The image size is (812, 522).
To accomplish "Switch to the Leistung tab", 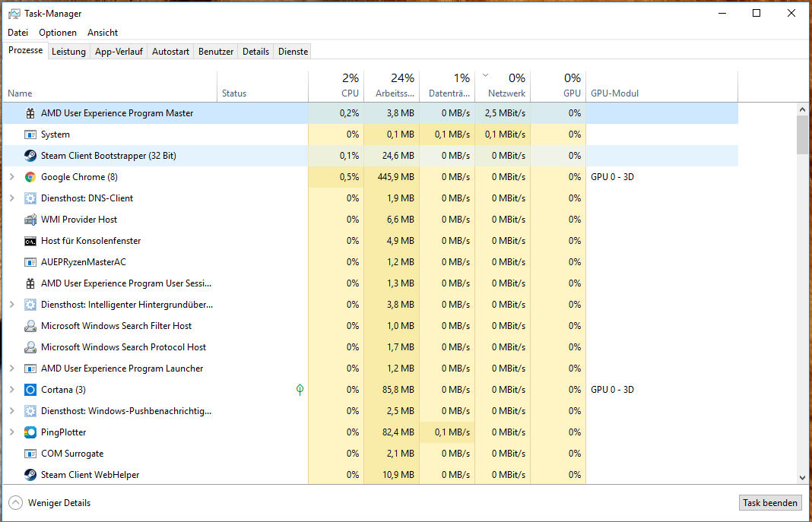I will (68, 52).
